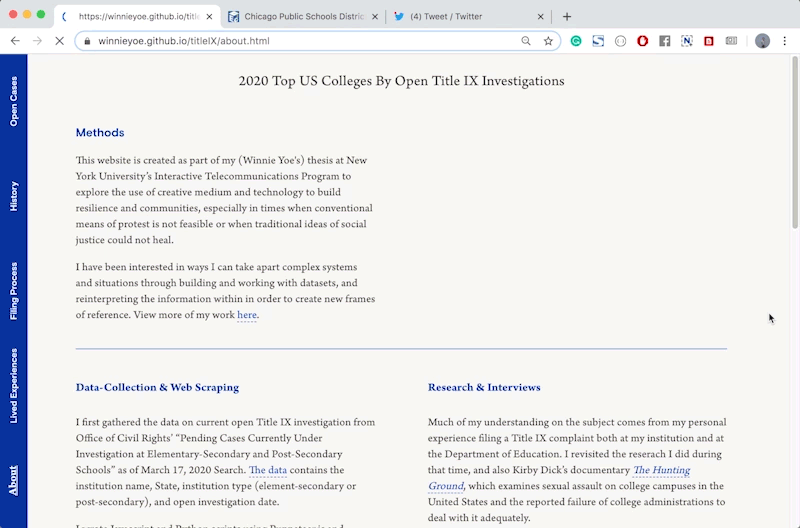
Task: Go to the History sidebar section
Action: (x=14, y=196)
